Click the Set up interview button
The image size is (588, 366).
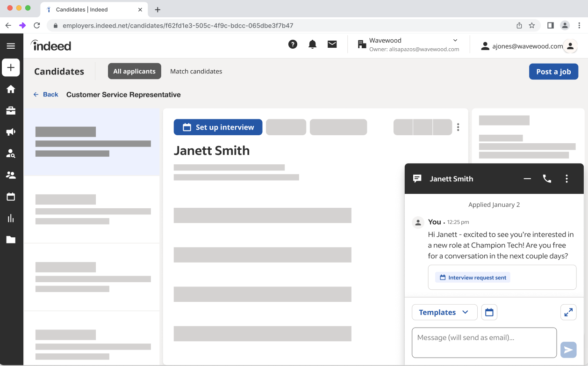218,127
